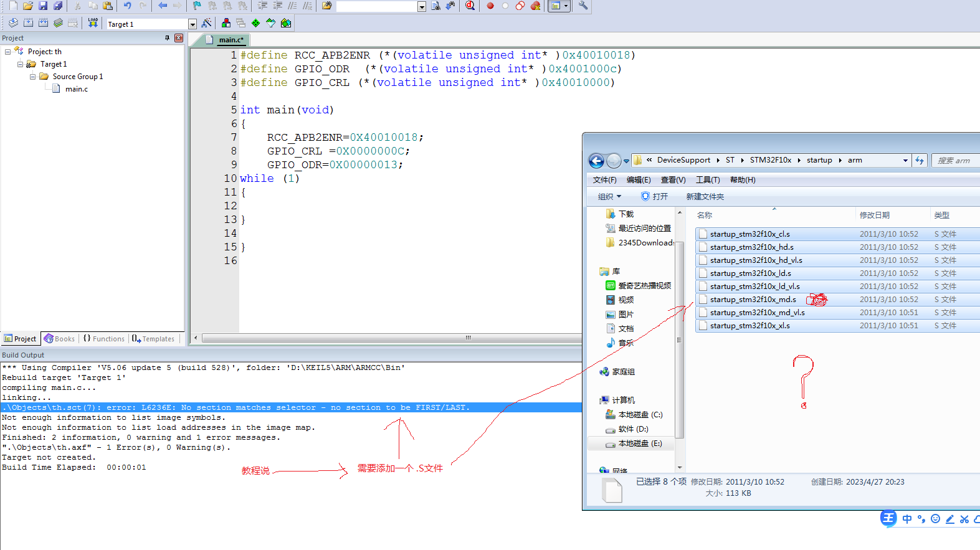Click the Build target icon

[x=28, y=23]
